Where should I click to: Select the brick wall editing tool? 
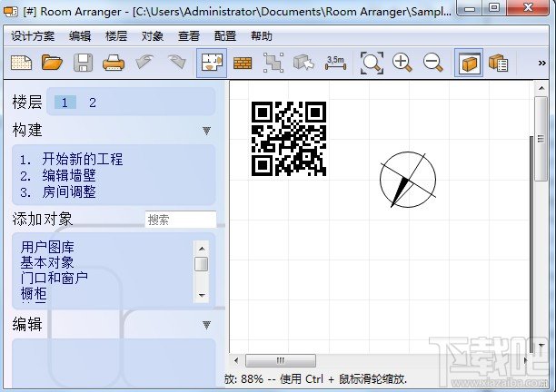(x=243, y=64)
